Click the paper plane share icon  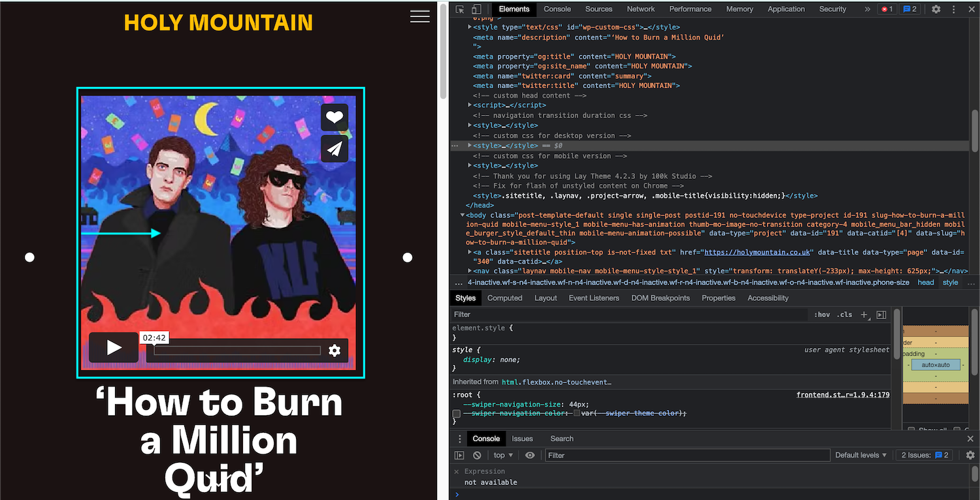(335, 149)
